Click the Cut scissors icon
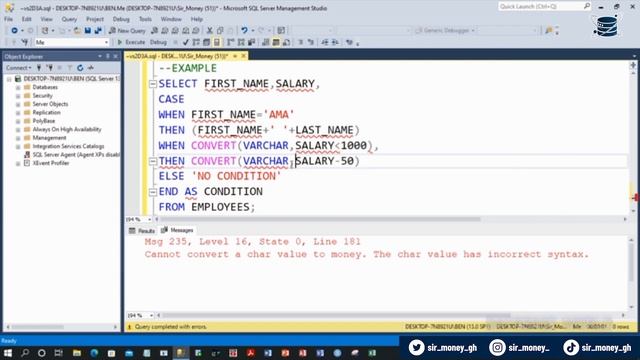 (x=209, y=31)
